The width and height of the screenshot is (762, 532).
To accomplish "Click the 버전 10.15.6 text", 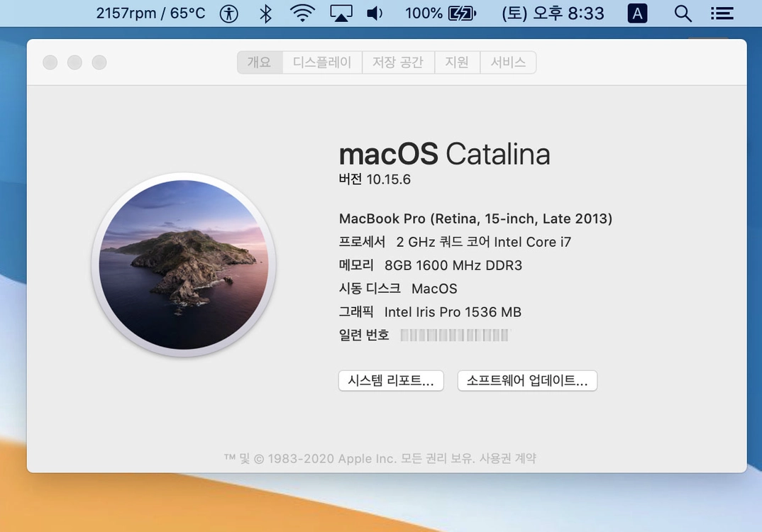I will pyautogui.click(x=375, y=179).
